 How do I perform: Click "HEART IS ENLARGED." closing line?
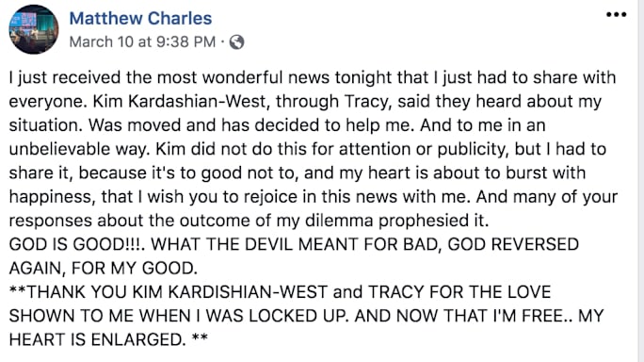point(97,339)
